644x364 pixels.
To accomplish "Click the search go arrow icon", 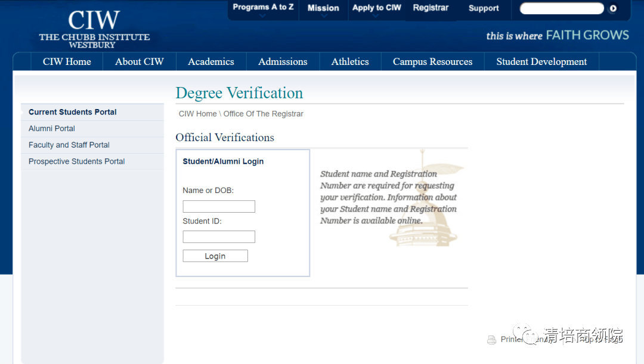I will (x=613, y=8).
